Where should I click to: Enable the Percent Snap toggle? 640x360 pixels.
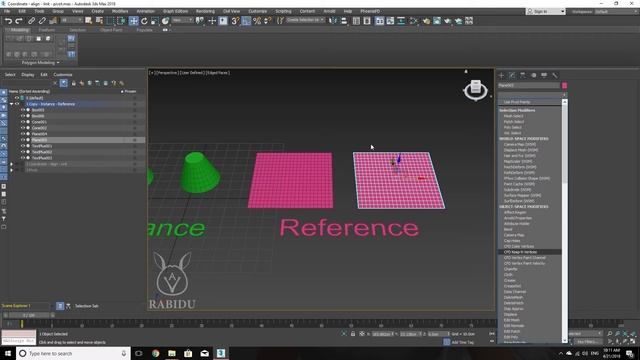257,20
